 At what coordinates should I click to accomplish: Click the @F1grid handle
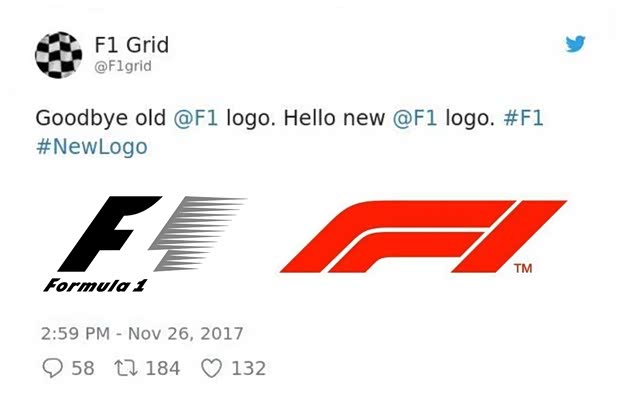(123, 67)
